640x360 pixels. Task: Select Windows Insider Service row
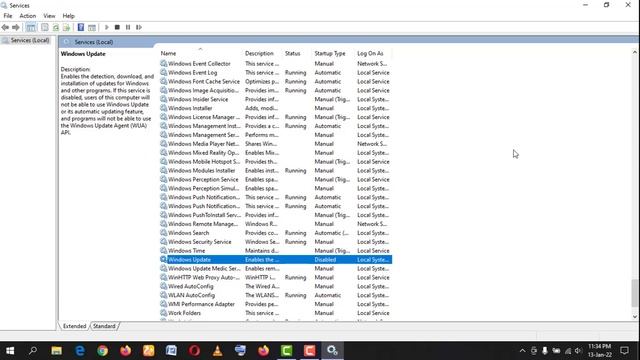point(276,99)
